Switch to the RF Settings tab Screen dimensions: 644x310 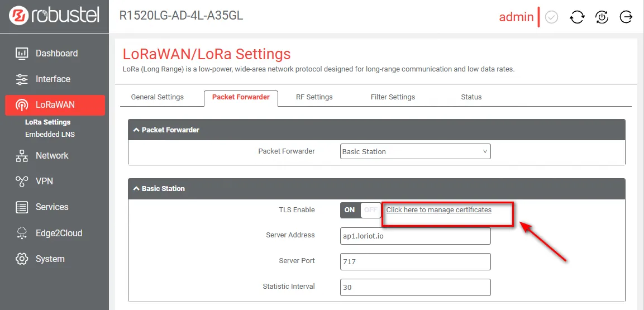pos(314,97)
